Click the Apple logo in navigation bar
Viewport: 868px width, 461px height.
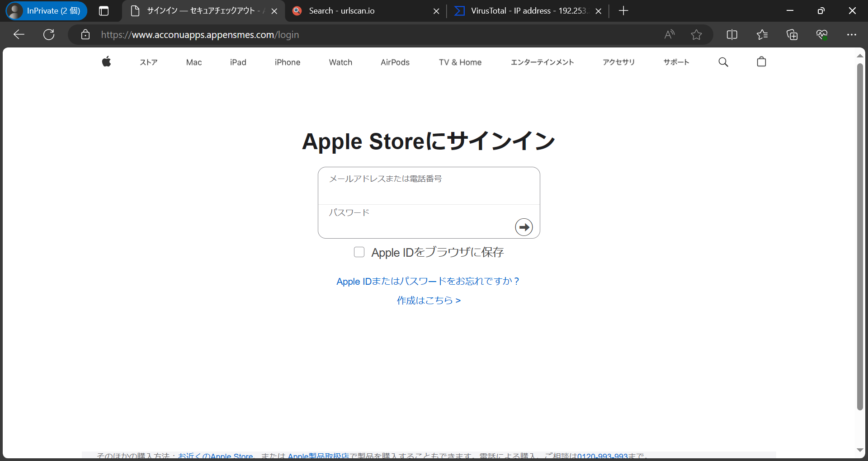[106, 61]
